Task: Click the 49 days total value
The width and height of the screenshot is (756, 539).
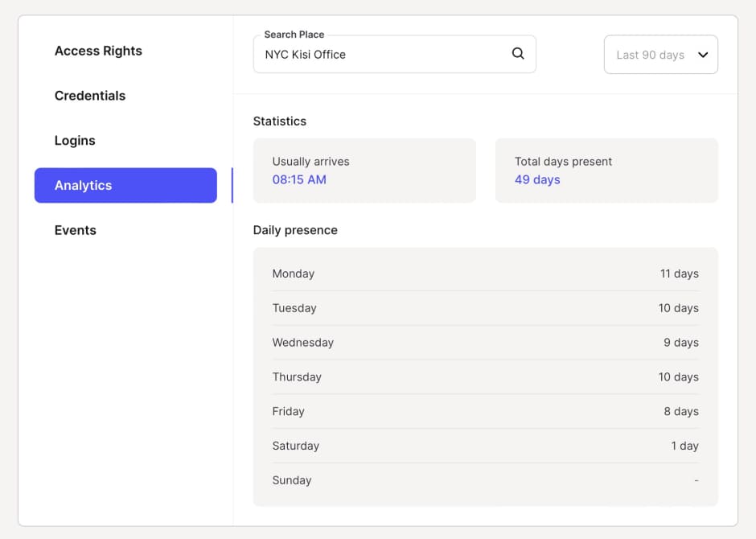Action: pyautogui.click(x=537, y=179)
